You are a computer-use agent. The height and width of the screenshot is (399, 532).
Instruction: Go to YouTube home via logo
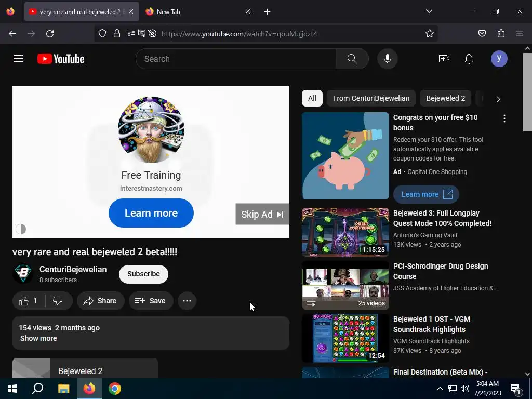[61, 59]
